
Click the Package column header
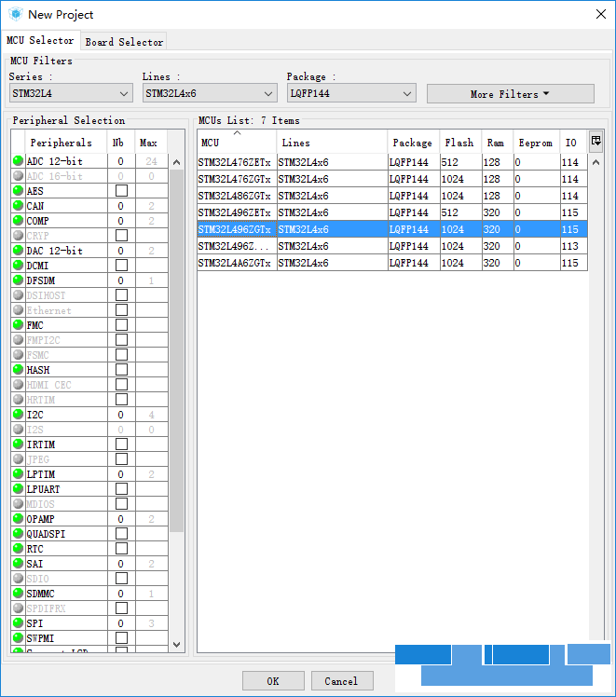(414, 143)
